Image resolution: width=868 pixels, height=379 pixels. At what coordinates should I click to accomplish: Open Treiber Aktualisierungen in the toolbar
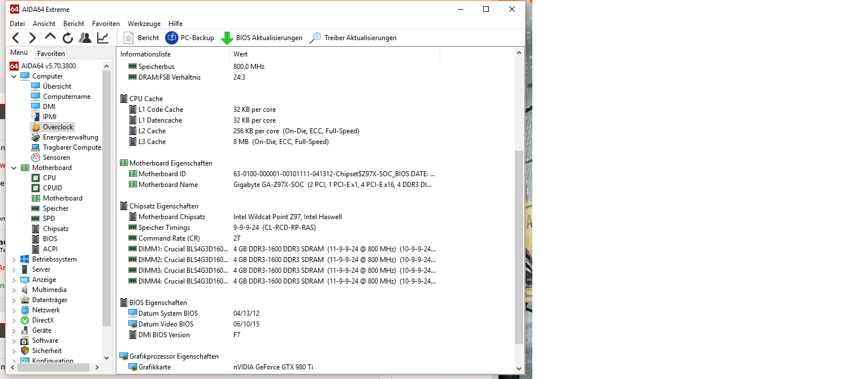click(353, 38)
